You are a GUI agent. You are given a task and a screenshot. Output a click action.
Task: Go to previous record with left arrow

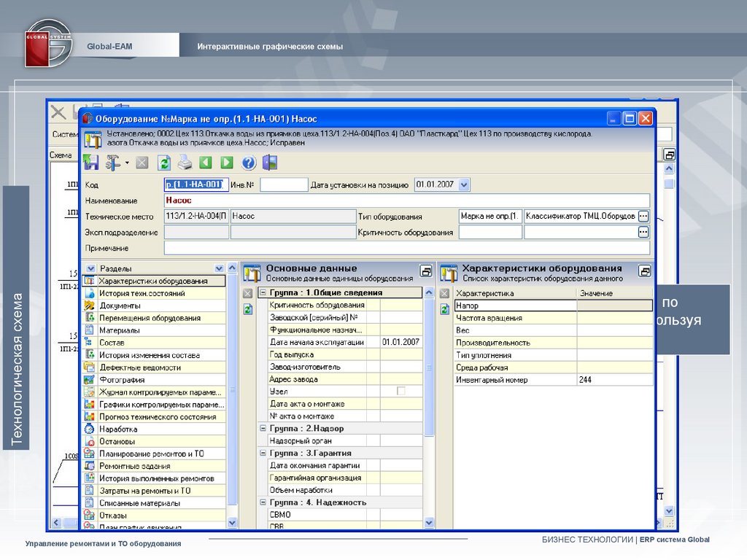tap(206, 163)
